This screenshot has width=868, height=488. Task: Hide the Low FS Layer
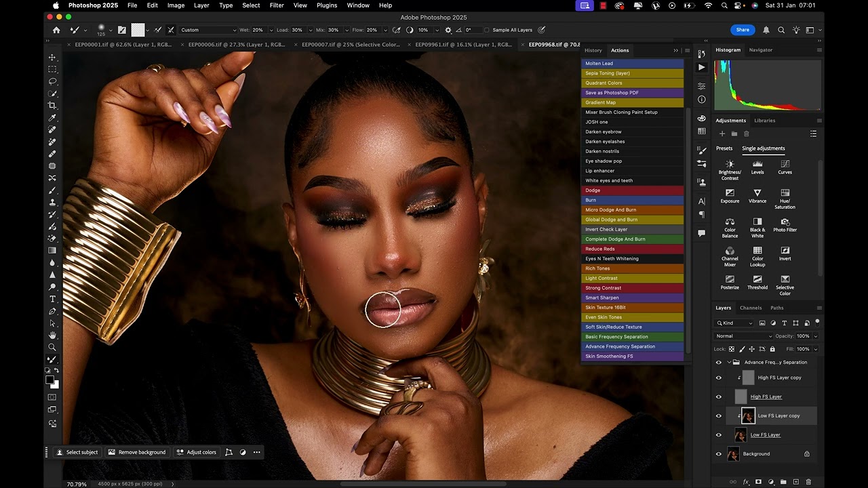[719, 435]
